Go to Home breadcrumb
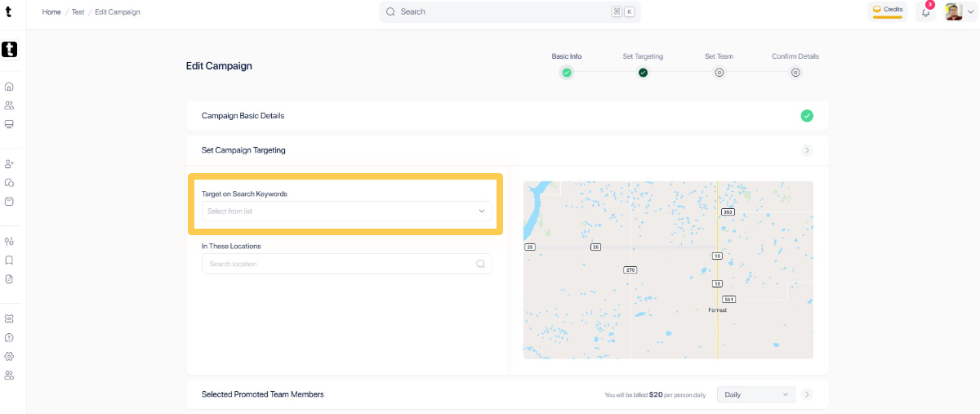 click(x=51, y=12)
